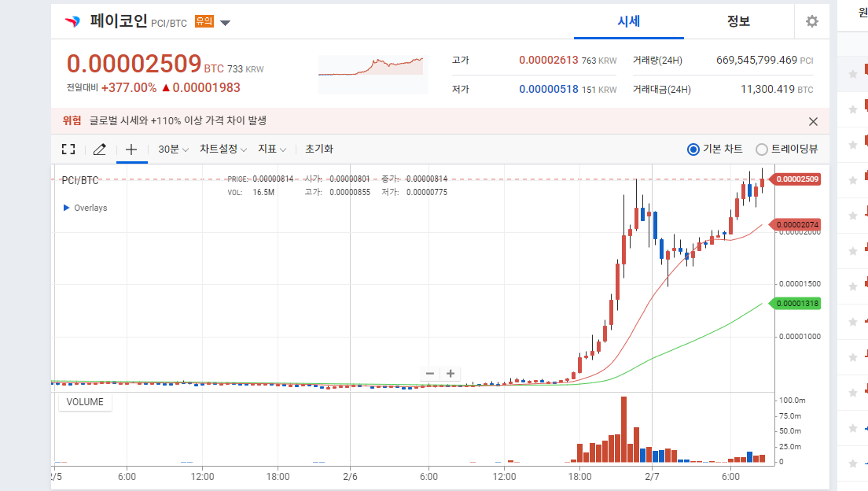Switch to the 시세 tab
Image resolution: width=868 pixels, height=491 pixels.
[x=629, y=21]
